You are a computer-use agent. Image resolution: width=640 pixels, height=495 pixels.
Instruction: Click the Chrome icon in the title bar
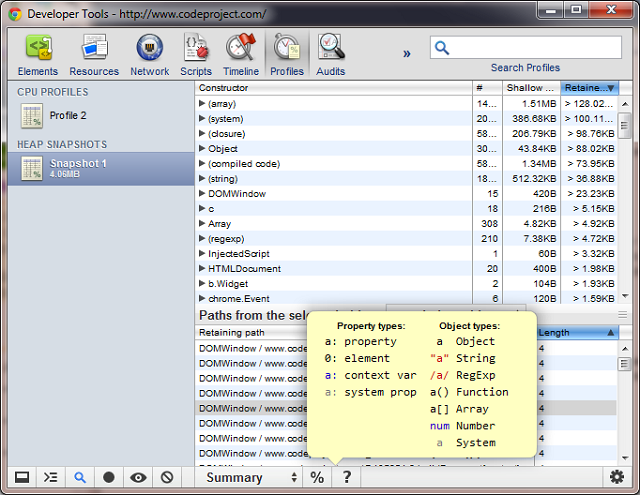click(x=16, y=15)
